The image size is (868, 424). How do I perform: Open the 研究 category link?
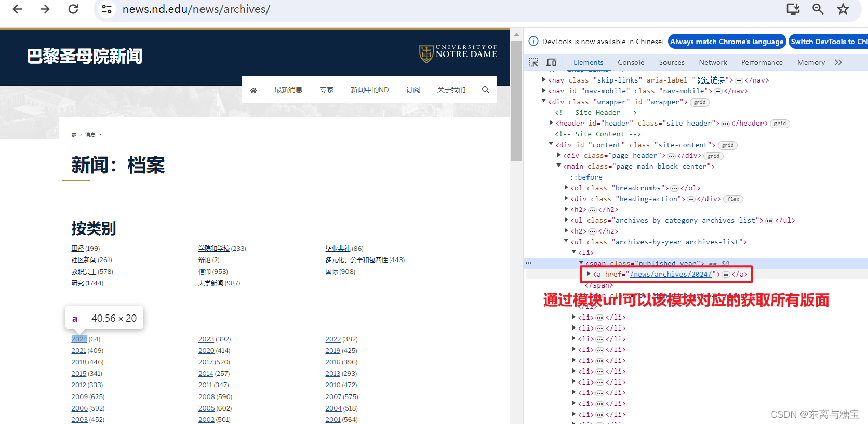click(x=77, y=283)
